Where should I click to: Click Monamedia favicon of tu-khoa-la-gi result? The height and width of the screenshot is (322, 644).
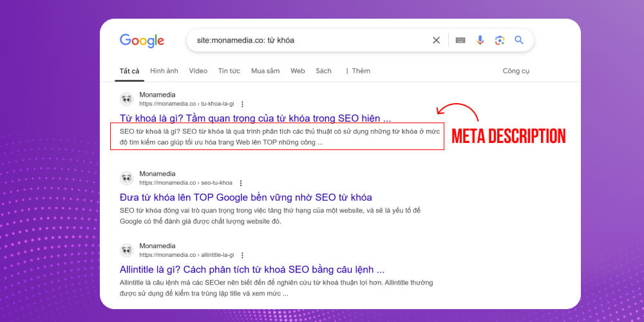126,99
